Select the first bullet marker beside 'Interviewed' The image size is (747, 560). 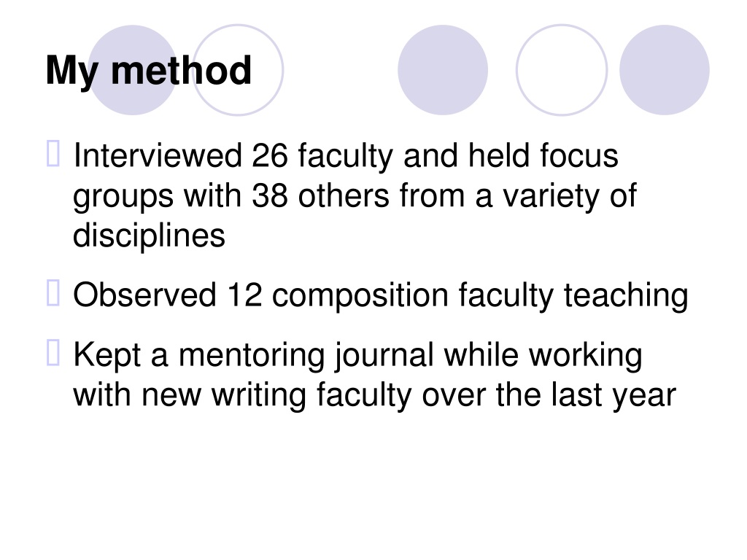click(x=53, y=153)
